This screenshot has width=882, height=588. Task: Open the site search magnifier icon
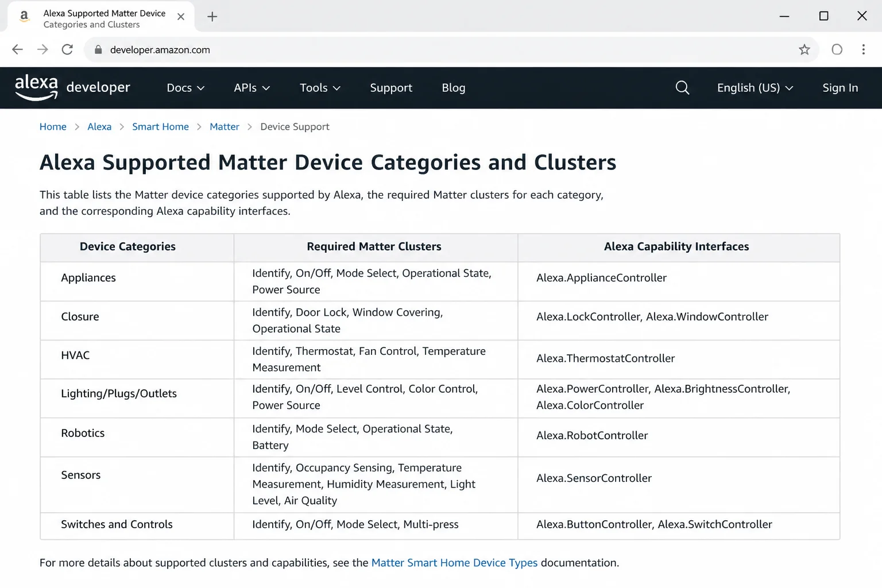point(682,87)
